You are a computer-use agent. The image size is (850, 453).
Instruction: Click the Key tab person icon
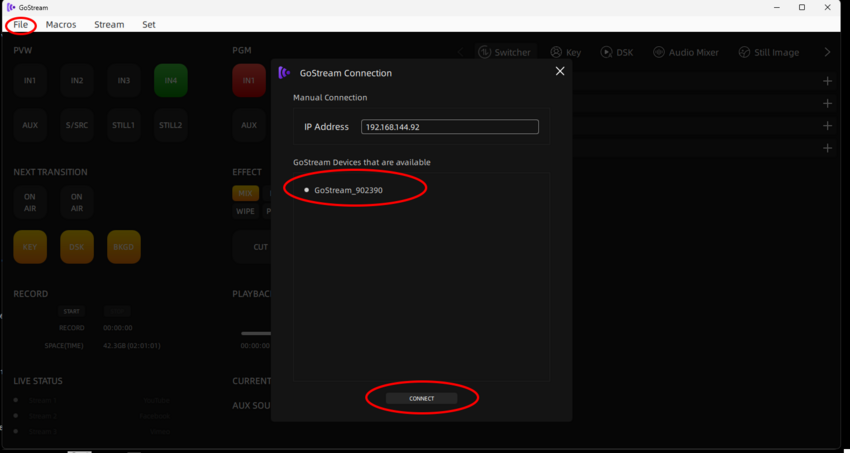click(556, 53)
